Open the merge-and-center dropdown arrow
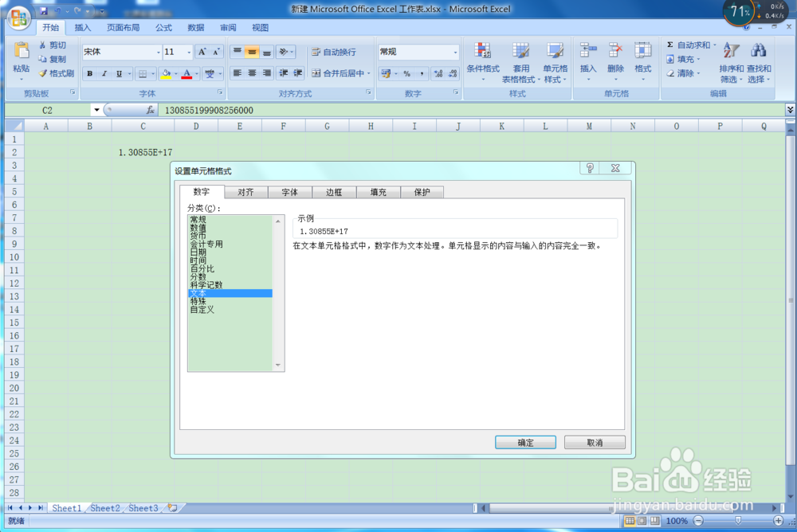This screenshot has width=797, height=532. click(368, 73)
